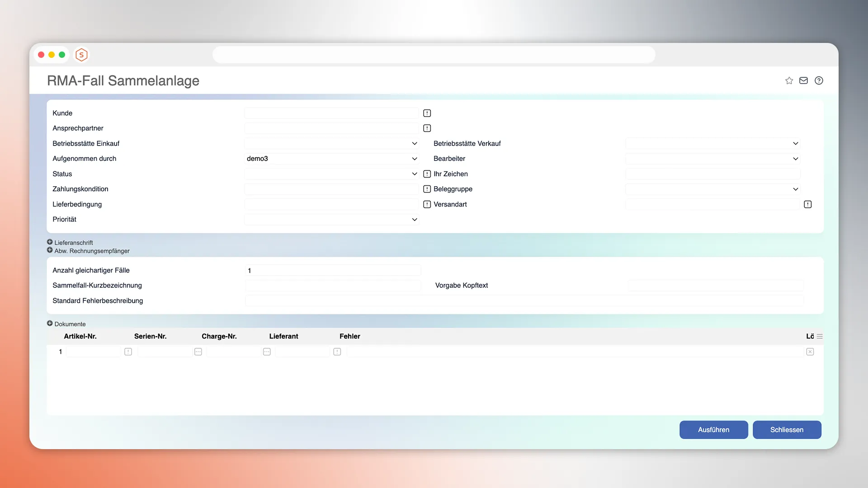Expand the Dokumente section
Screen dimensions: 868x488
(50, 324)
